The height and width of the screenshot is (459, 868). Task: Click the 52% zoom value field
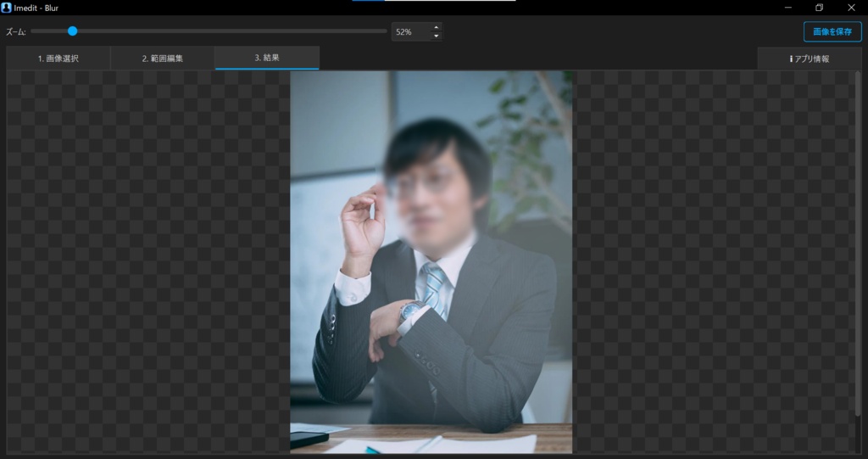click(x=410, y=32)
